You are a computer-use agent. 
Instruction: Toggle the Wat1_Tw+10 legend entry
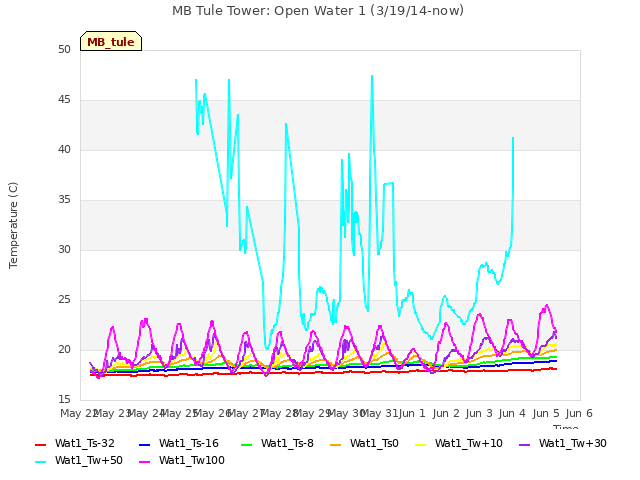click(x=459, y=444)
